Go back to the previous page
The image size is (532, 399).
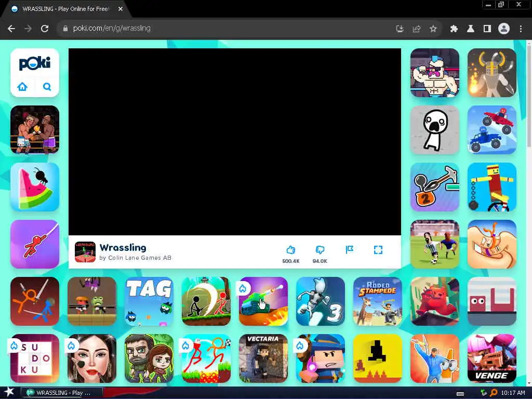(x=11, y=29)
